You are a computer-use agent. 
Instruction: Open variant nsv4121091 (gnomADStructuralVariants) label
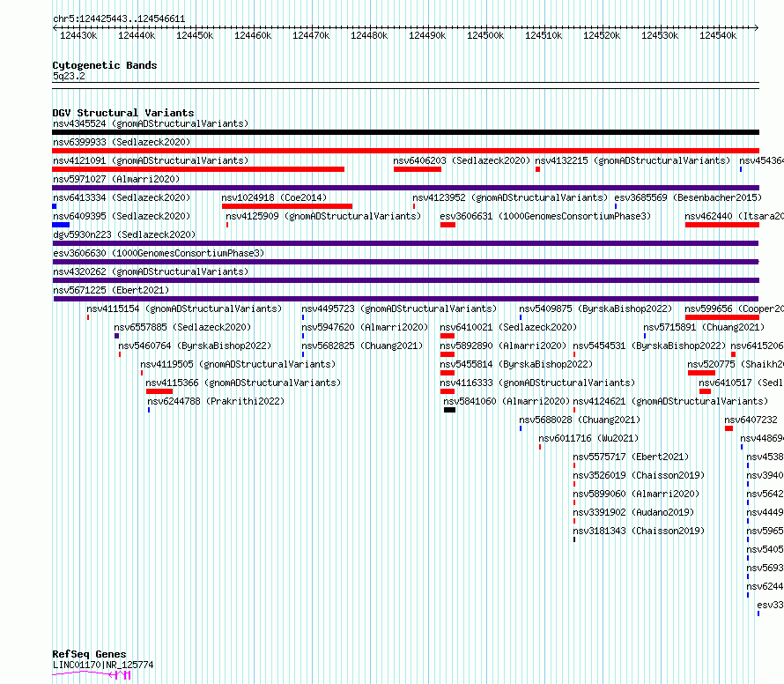coord(151,160)
